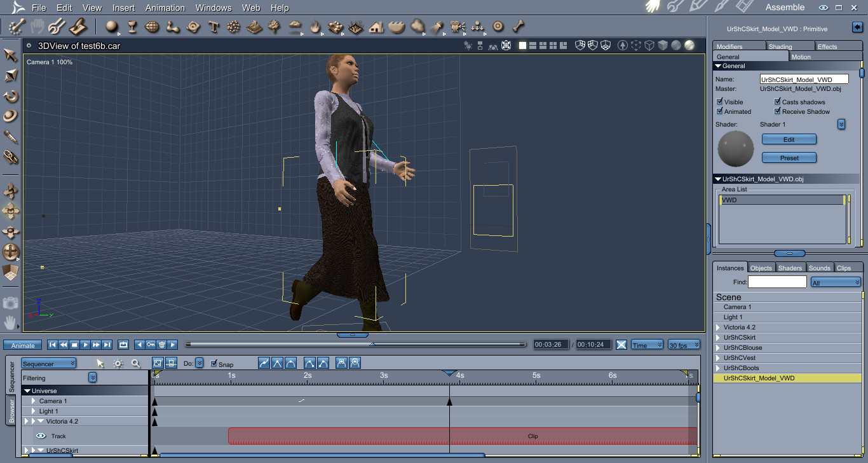Select the bone tool icon
Viewport: 868px width, 463px height.
519,27
